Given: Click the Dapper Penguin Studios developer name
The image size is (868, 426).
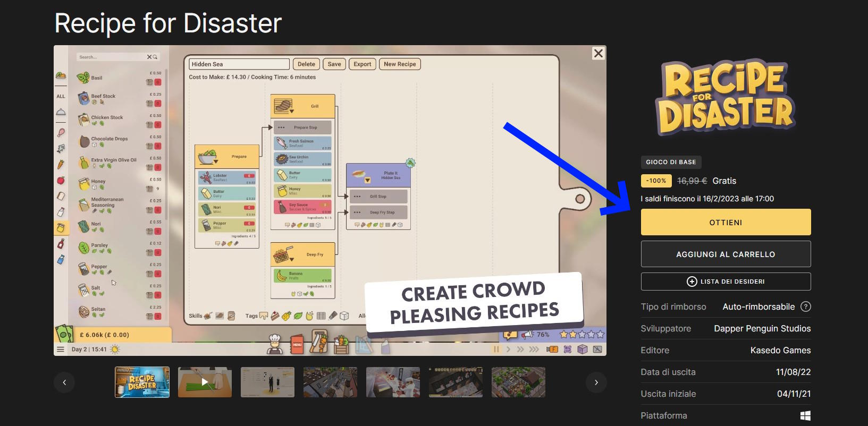Looking at the screenshot, I should click(x=762, y=328).
